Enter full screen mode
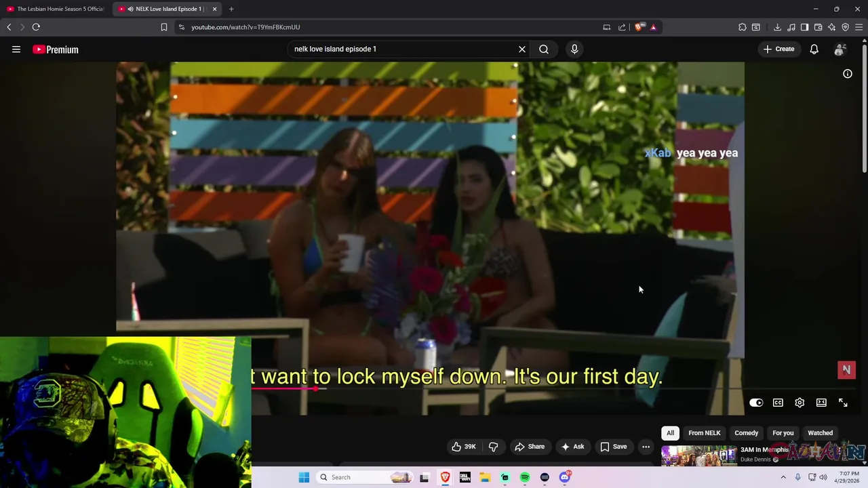Screen dimensions: 868x488 843,403
